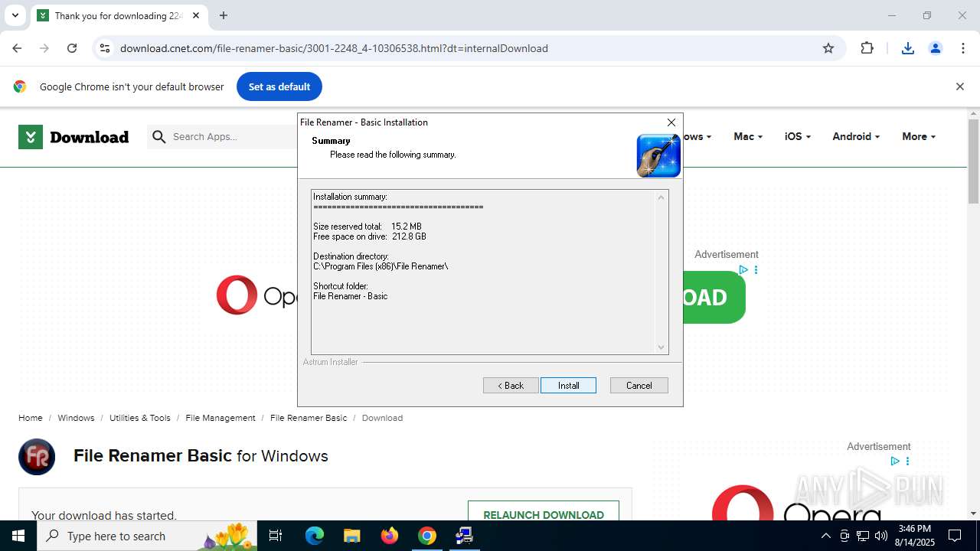
Task: Select the 'Thank you for downloading' tab
Action: (119, 15)
